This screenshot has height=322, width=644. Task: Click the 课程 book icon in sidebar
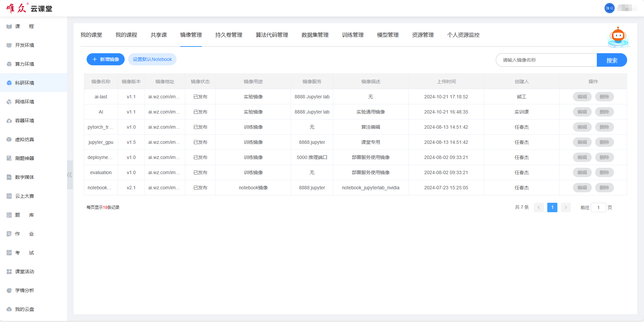(9, 27)
